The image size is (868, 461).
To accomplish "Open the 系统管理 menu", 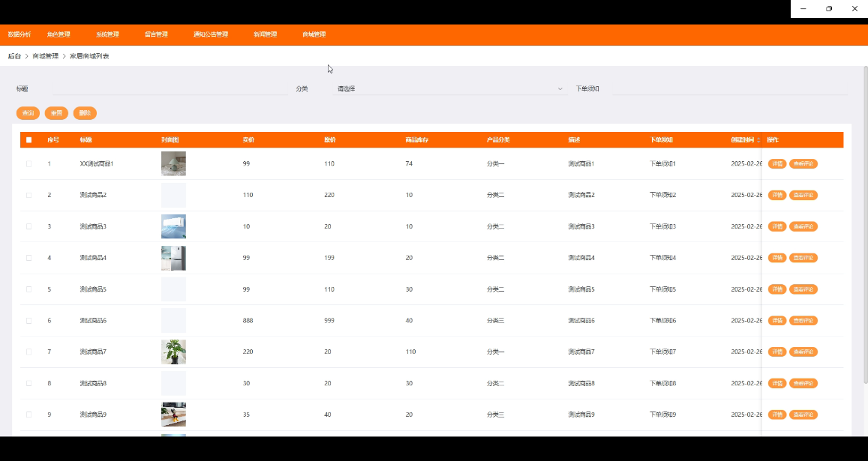I will [x=107, y=34].
